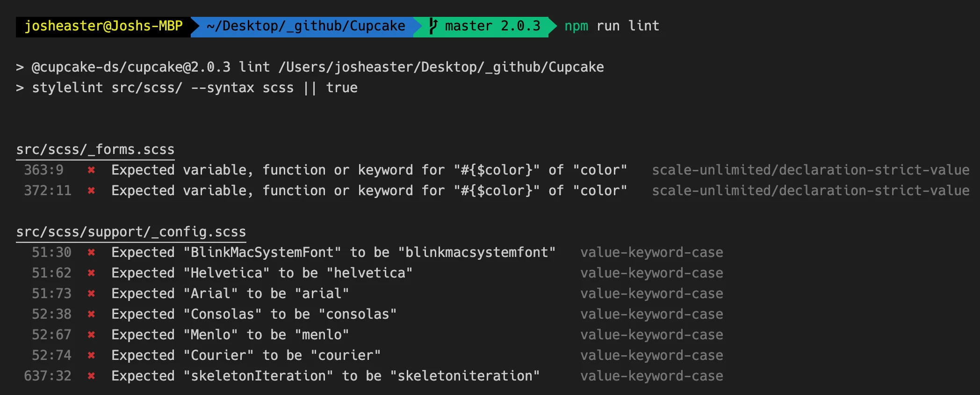
Task: Click the "npm run lint" command text
Action: point(612,26)
